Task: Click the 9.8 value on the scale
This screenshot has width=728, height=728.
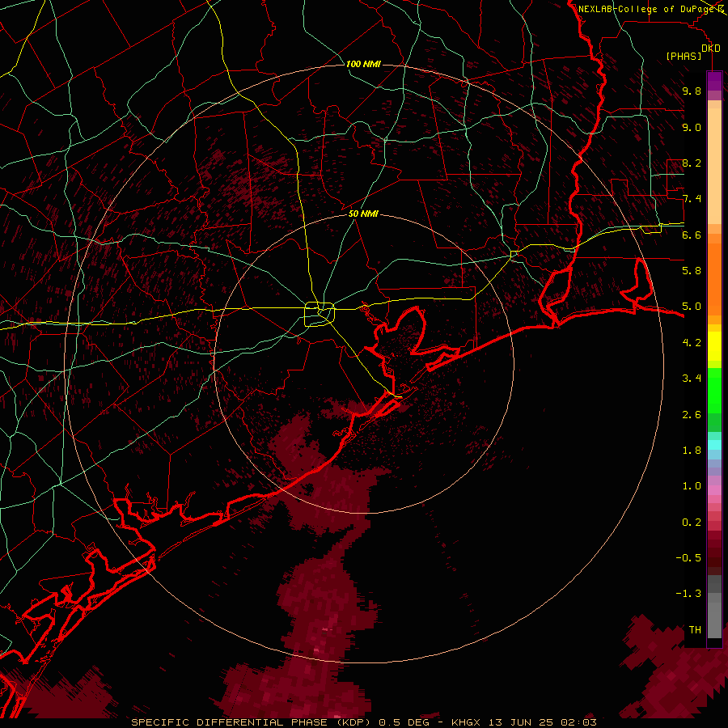Action: (692, 91)
